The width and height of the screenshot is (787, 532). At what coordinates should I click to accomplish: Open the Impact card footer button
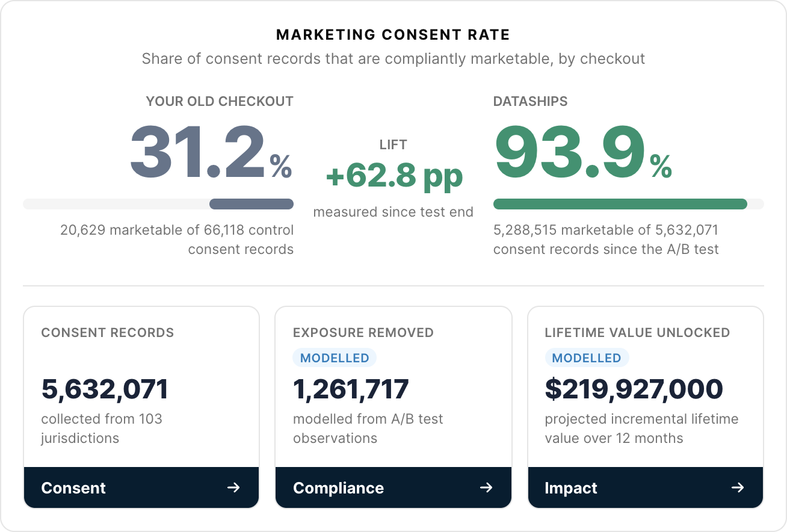(x=646, y=487)
